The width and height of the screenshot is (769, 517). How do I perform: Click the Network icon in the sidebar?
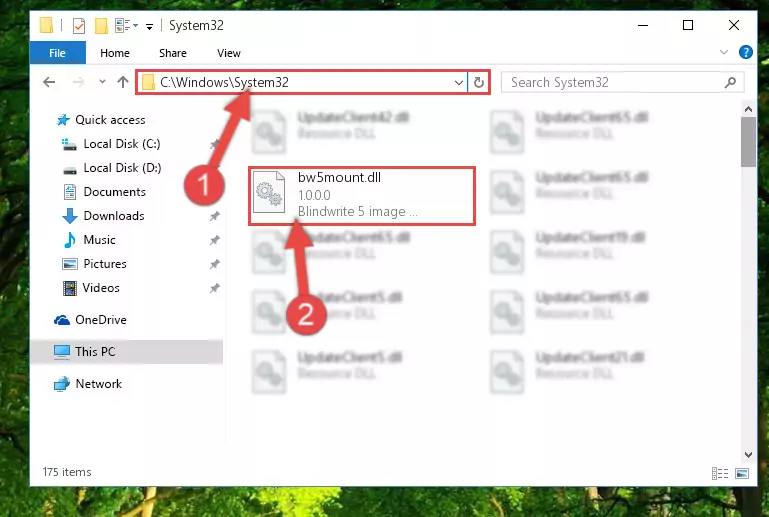pos(62,385)
